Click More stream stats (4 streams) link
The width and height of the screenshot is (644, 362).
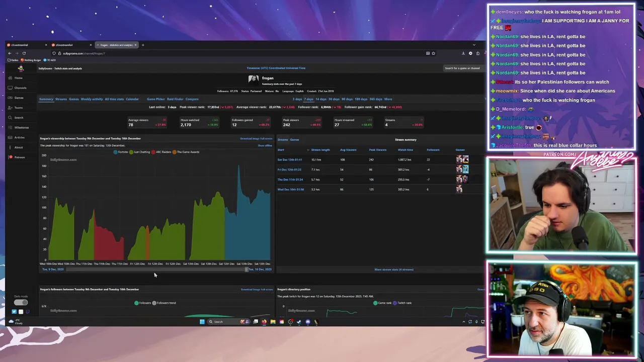[394, 269]
